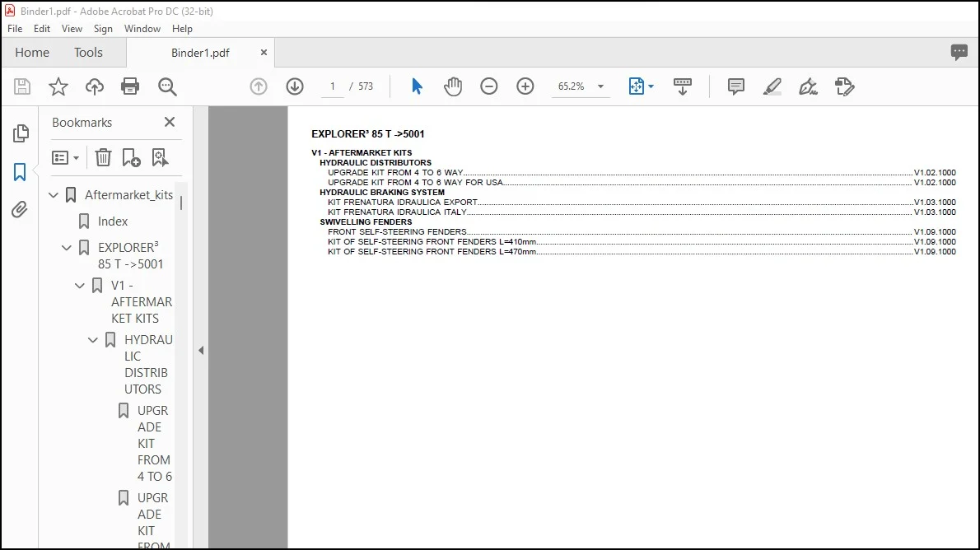980x550 pixels.
Task: Open the Help menu
Action: point(182,29)
